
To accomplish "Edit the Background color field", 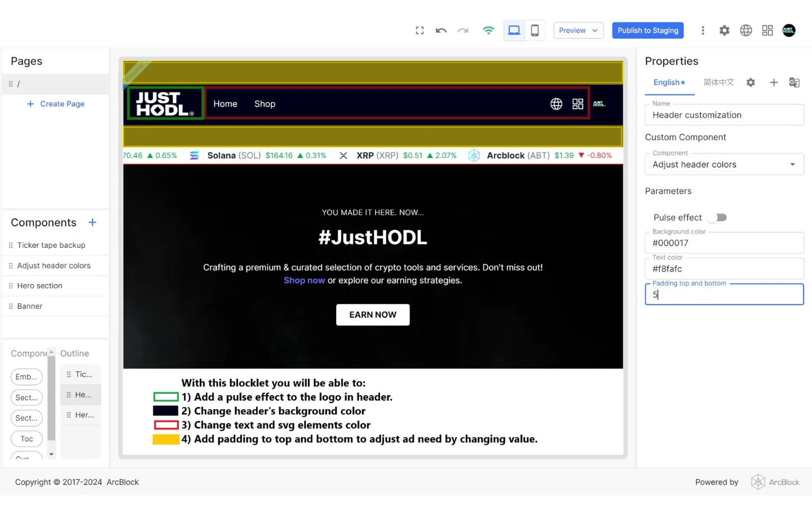I will [x=724, y=243].
